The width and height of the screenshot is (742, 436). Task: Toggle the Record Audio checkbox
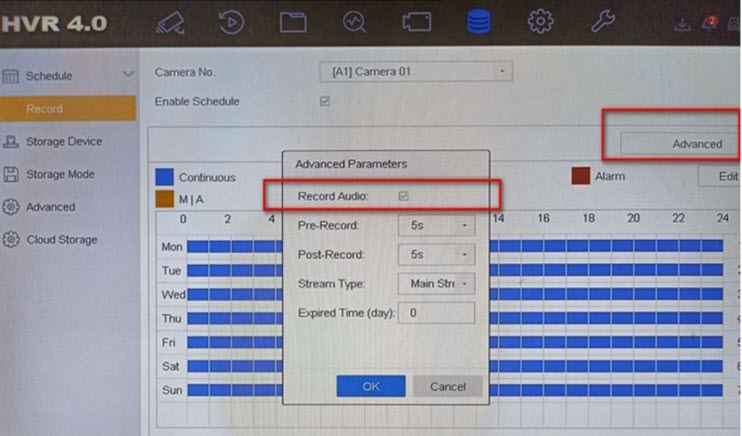point(403,197)
